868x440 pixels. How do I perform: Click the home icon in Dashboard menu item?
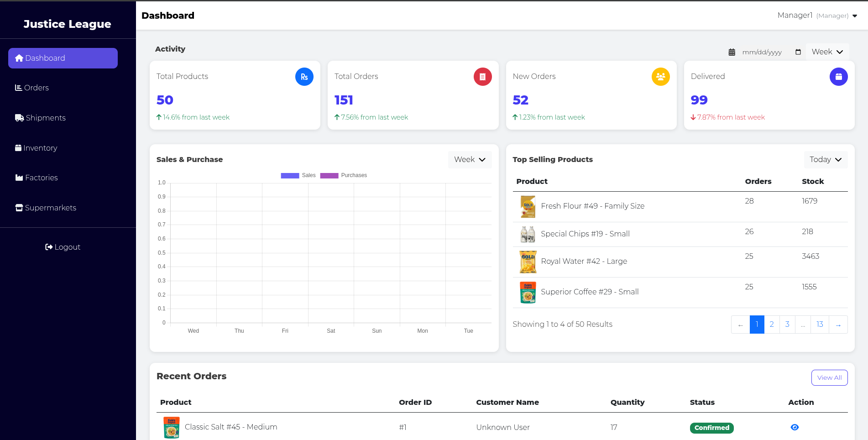19,58
